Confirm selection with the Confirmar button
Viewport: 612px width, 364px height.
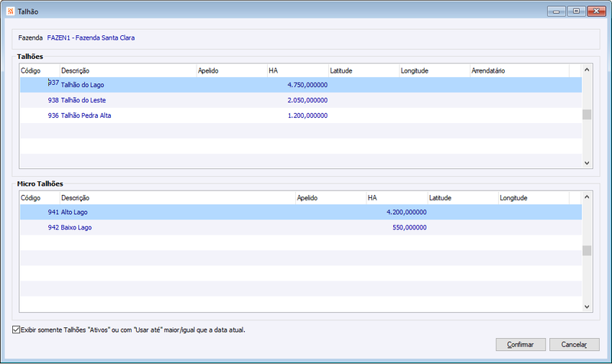(x=521, y=344)
